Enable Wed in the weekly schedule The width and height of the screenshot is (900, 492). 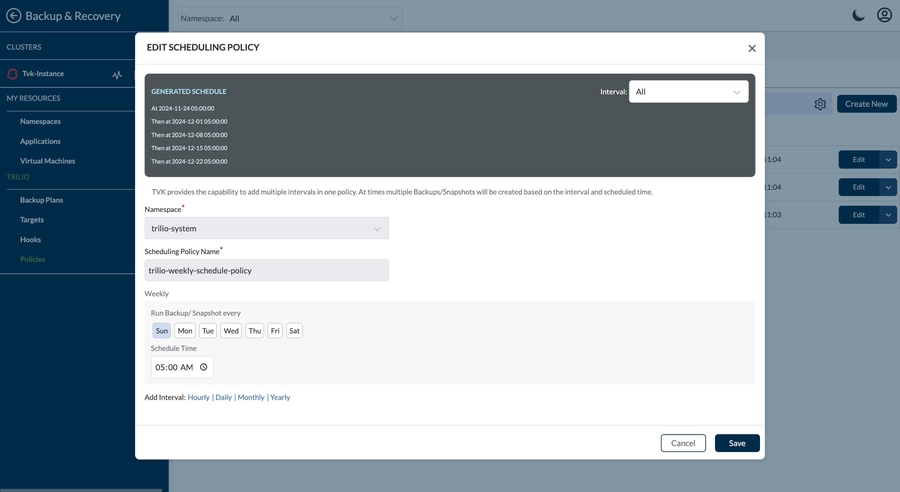[231, 331]
